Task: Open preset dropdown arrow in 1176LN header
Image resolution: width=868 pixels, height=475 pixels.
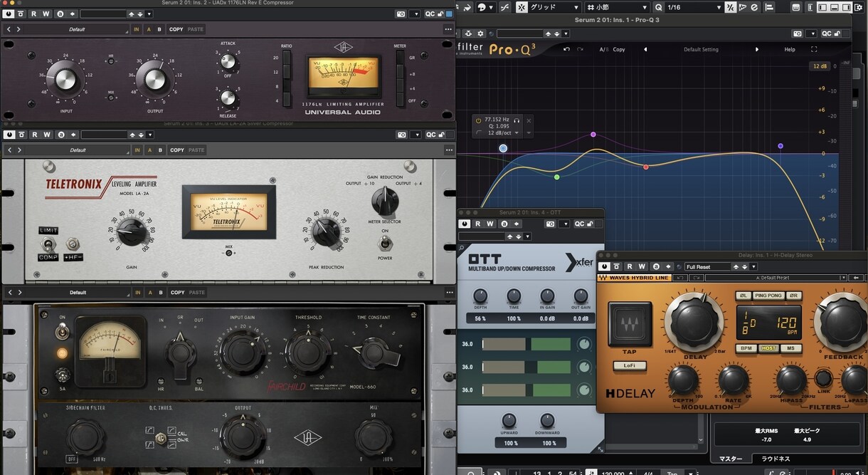Action: tap(149, 14)
